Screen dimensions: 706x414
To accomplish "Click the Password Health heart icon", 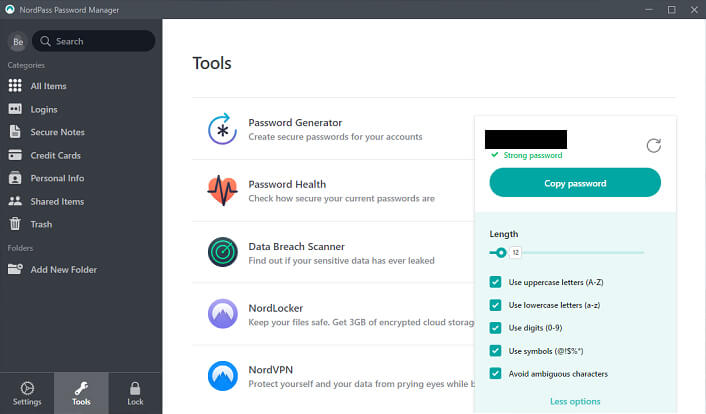I will point(222,191).
